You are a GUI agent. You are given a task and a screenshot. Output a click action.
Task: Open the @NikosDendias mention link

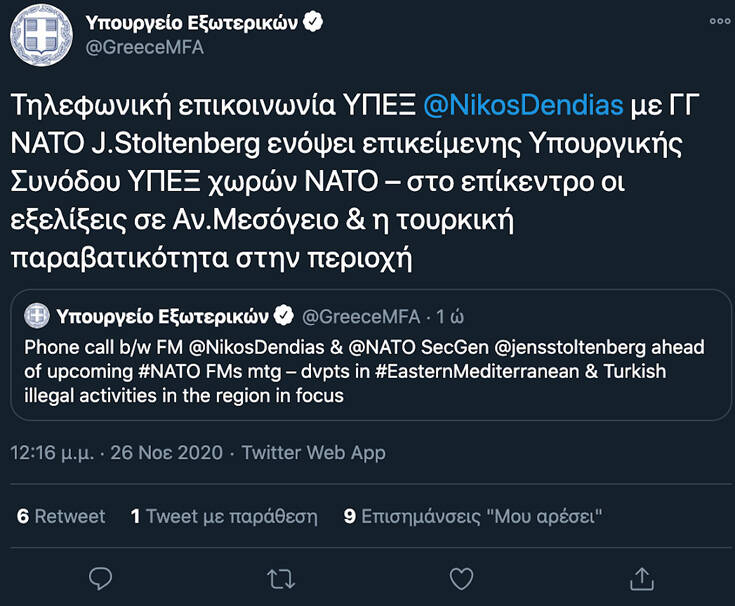pos(524,104)
